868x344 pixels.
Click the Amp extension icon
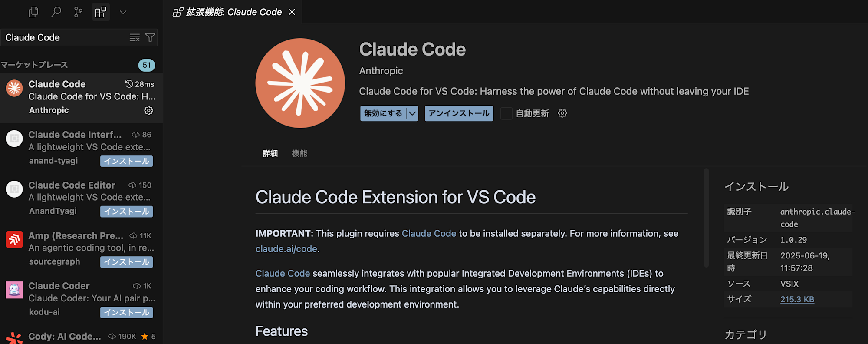pos(14,239)
